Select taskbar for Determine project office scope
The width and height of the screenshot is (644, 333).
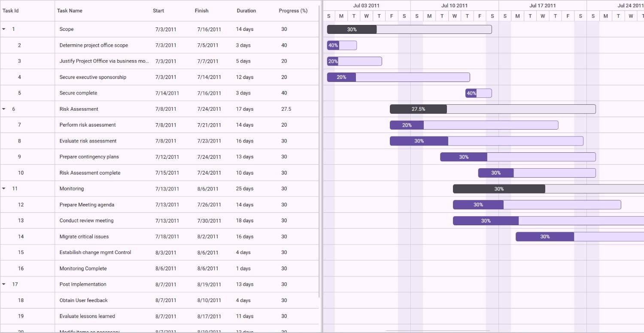[x=342, y=45]
